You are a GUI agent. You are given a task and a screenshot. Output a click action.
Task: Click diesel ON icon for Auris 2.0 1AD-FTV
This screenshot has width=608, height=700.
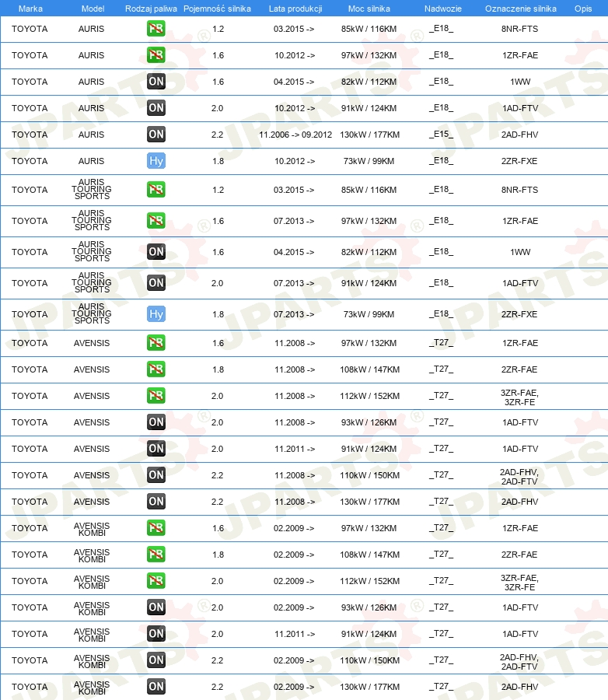coord(155,107)
